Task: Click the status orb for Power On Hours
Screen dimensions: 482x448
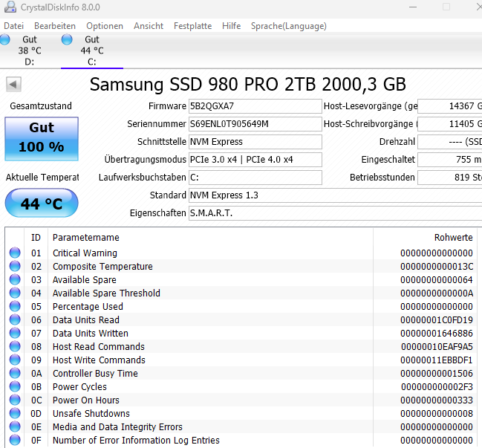Action: click(x=15, y=400)
